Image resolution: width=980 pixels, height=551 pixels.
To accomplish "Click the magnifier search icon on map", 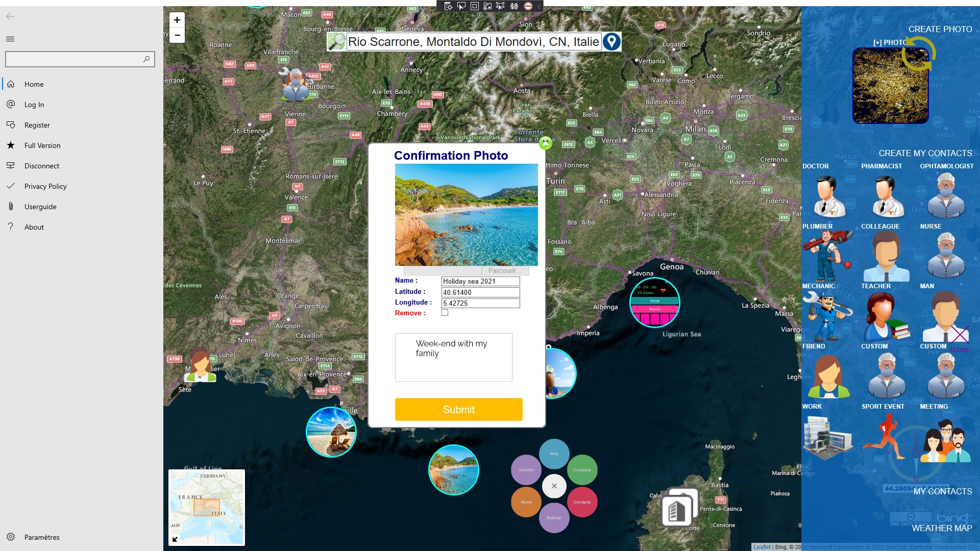I will click(x=336, y=42).
